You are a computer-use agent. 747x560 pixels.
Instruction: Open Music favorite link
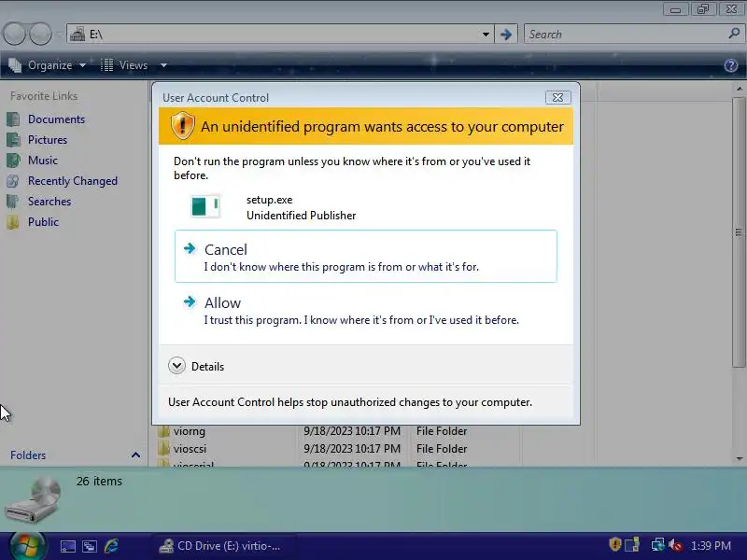click(43, 160)
